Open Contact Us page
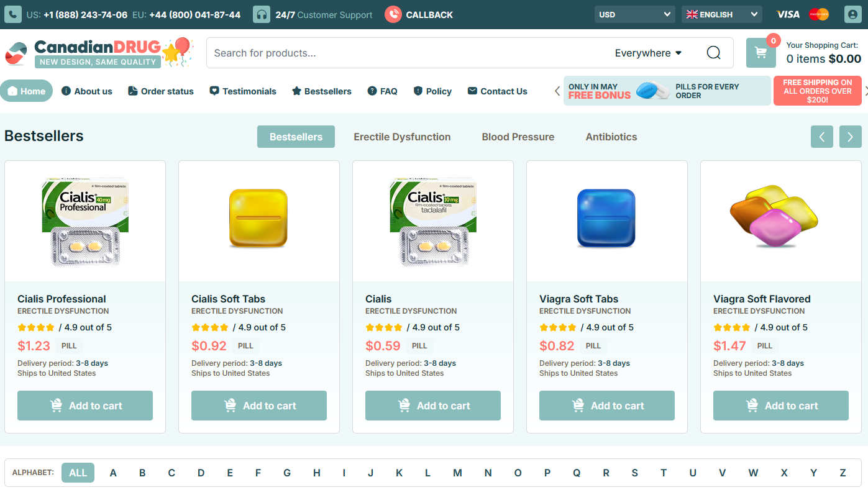868x495 pixels. (x=497, y=91)
